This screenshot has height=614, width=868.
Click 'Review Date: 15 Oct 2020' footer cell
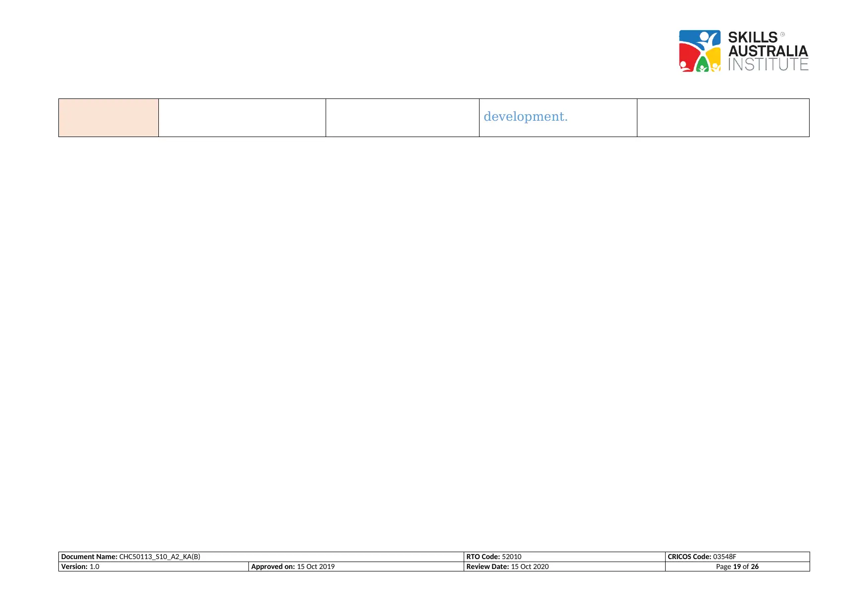565,567
